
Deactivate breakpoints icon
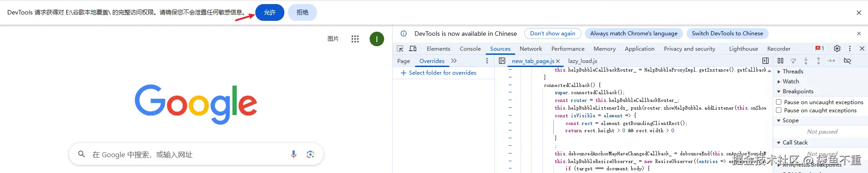[x=847, y=61]
